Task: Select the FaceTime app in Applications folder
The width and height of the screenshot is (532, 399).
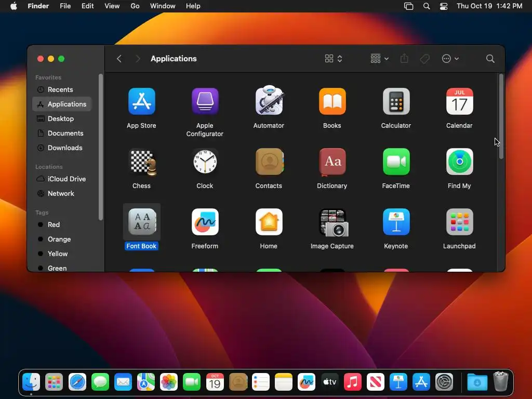Action: [x=396, y=162]
